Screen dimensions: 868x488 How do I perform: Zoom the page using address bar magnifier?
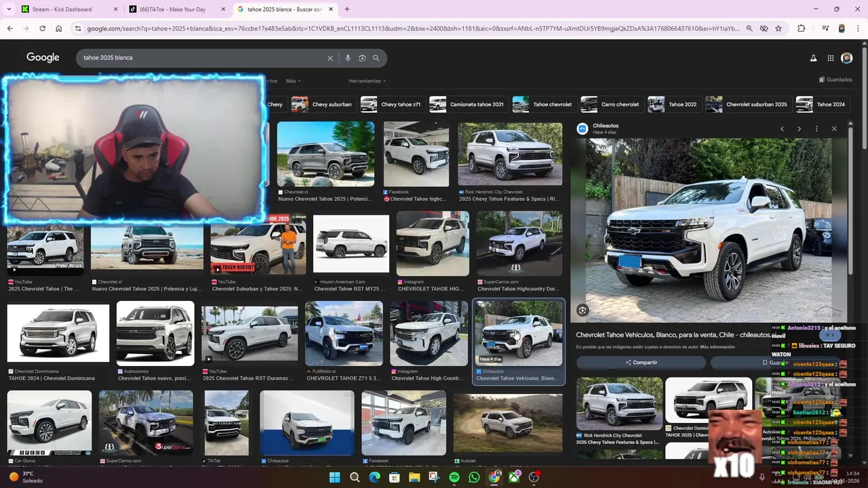[x=749, y=28]
